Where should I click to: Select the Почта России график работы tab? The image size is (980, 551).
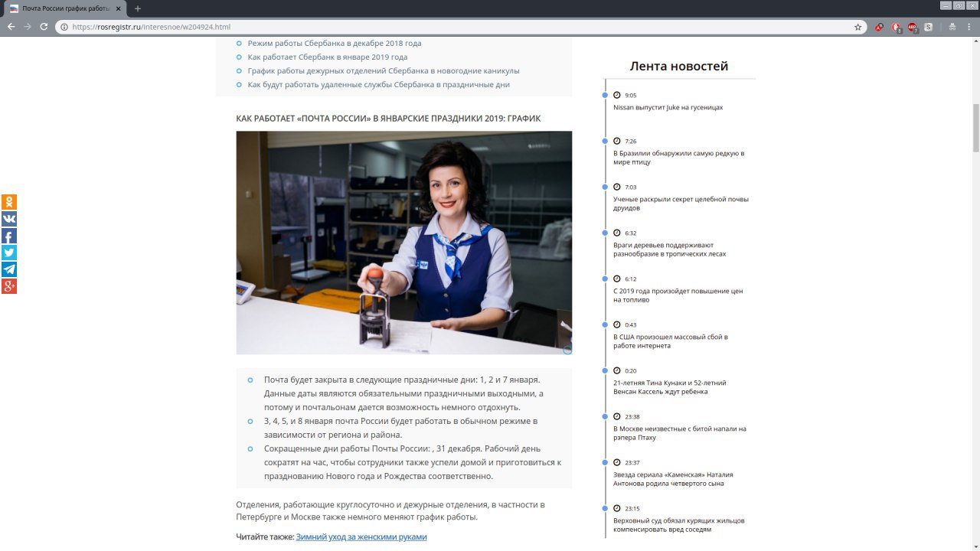pyautogui.click(x=65, y=8)
